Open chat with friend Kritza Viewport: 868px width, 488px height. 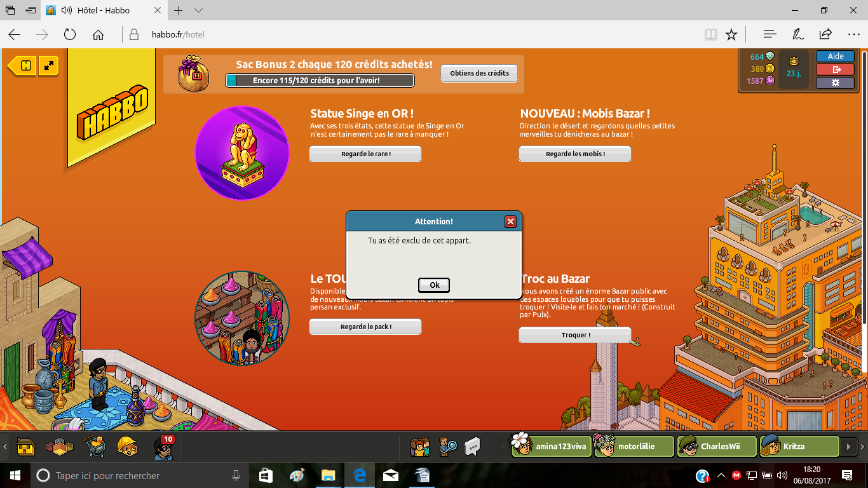coord(799,446)
